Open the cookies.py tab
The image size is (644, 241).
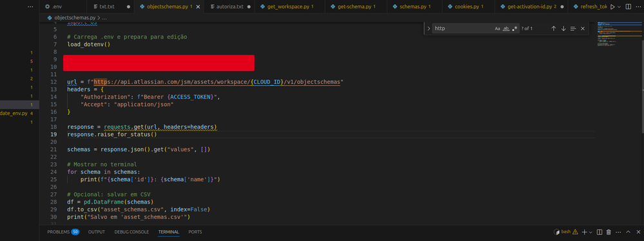click(468, 7)
